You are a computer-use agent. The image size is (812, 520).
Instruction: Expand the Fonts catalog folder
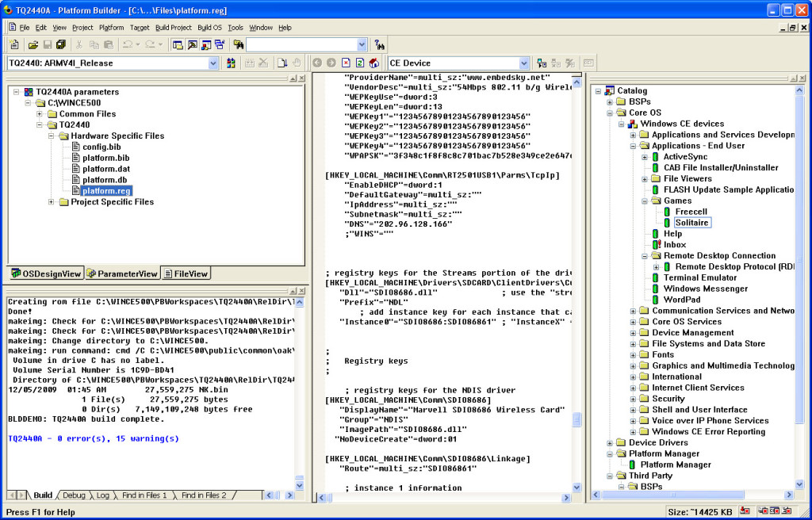pyautogui.click(x=633, y=355)
